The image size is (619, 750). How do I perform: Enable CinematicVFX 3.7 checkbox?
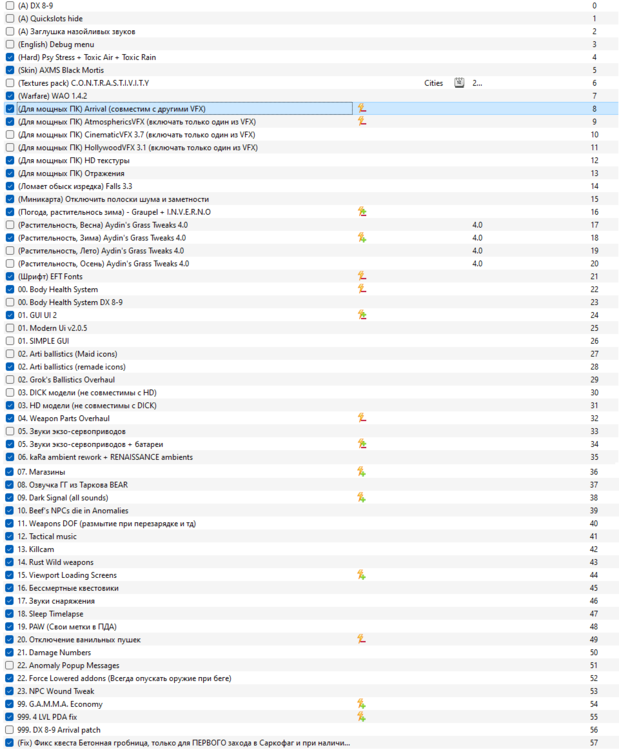point(10,135)
